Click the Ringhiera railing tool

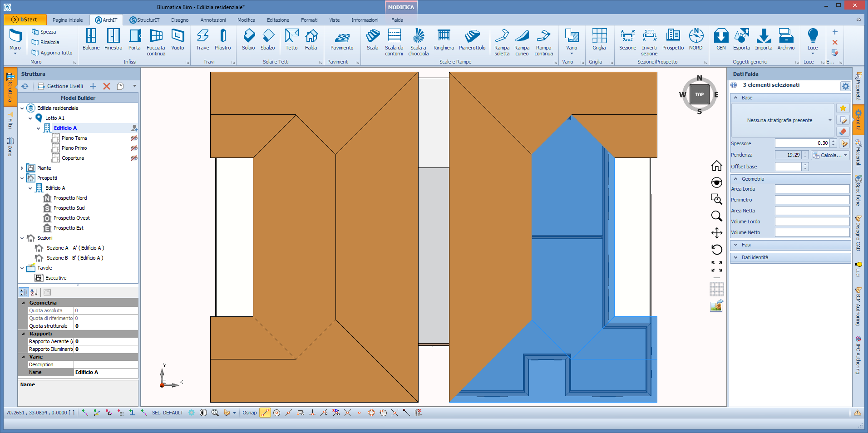tap(444, 39)
